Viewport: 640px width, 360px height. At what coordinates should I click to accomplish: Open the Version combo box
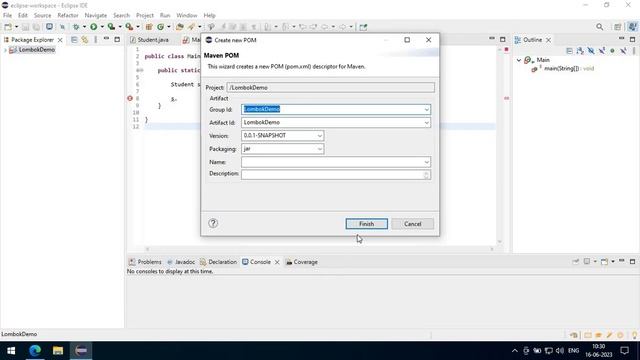coord(282,136)
